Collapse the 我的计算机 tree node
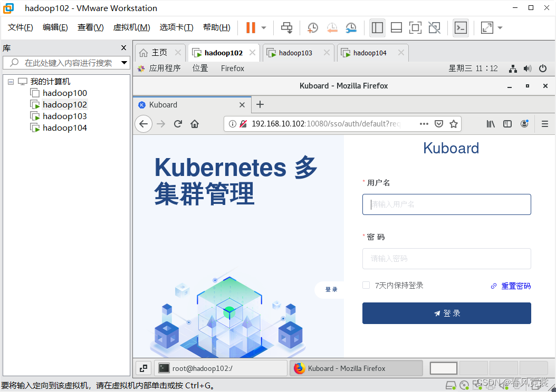The width and height of the screenshot is (556, 392). (x=11, y=82)
